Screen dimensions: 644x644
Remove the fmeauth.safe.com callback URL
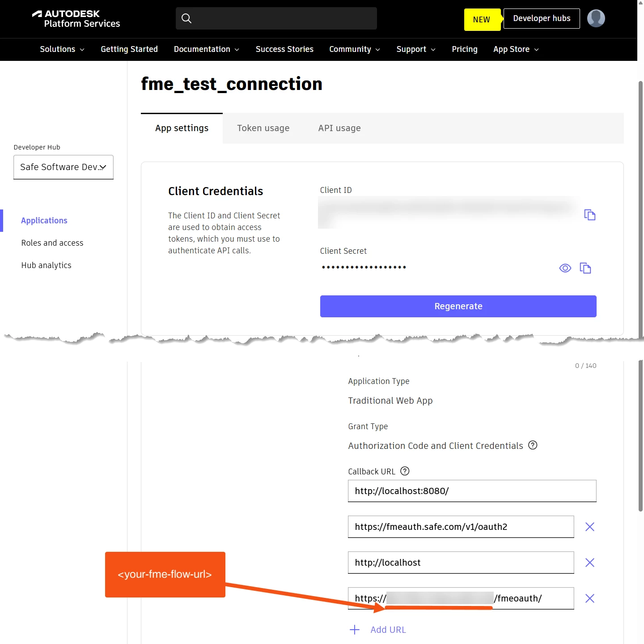pos(589,527)
